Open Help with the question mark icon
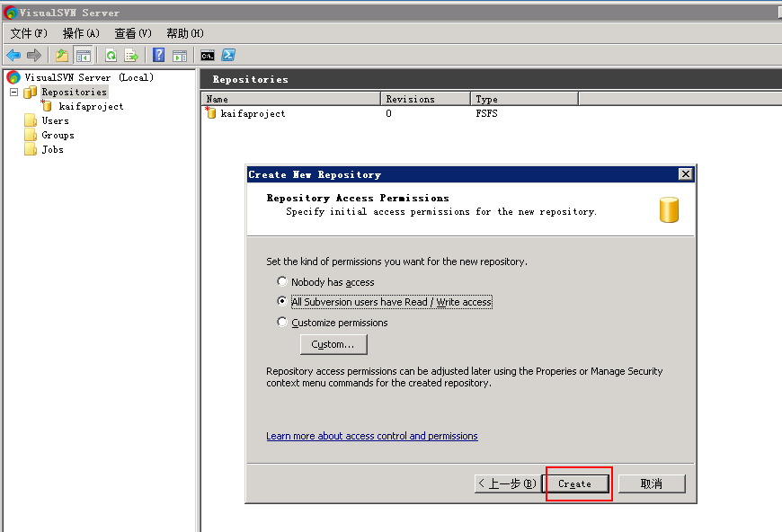Viewport: 782px width, 532px height. (x=158, y=55)
